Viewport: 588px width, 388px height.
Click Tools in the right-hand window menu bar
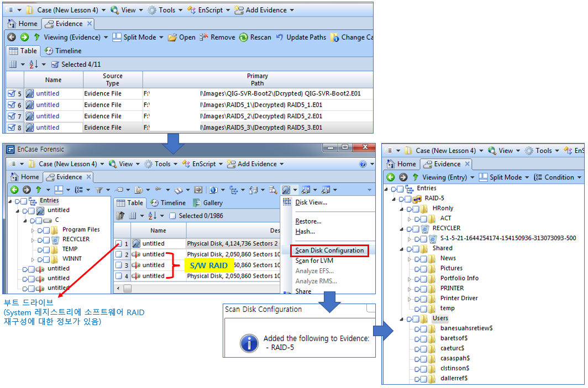[542, 151]
